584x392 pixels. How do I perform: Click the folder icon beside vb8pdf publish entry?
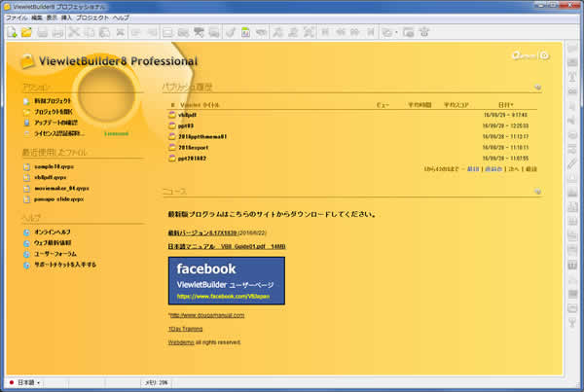point(171,114)
